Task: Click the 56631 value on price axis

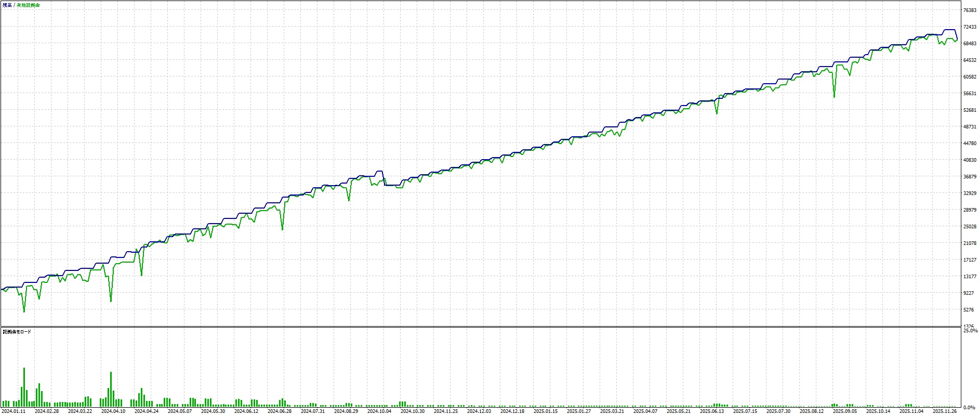Action: tap(970, 94)
